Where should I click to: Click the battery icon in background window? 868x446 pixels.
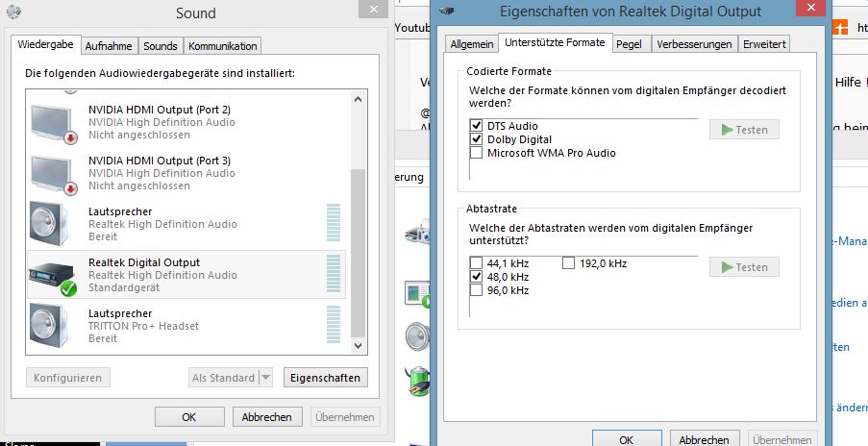click(417, 381)
